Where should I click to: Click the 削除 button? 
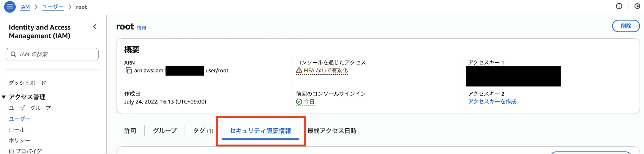(625, 26)
